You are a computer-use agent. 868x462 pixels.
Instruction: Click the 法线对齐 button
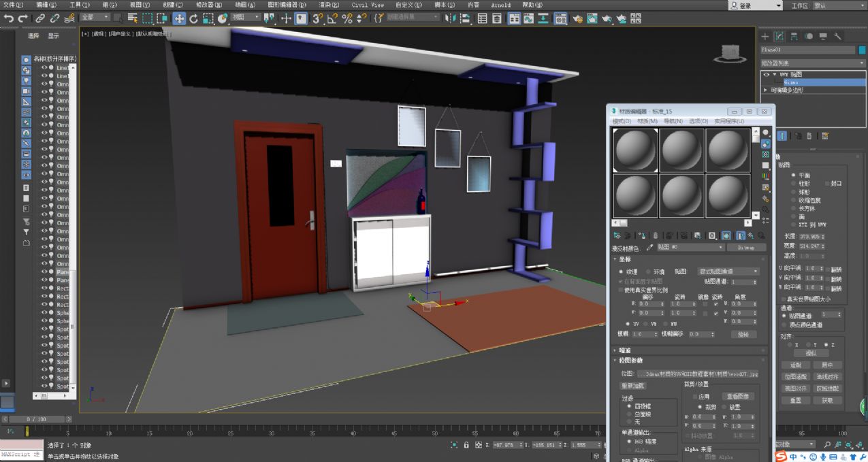click(x=828, y=376)
